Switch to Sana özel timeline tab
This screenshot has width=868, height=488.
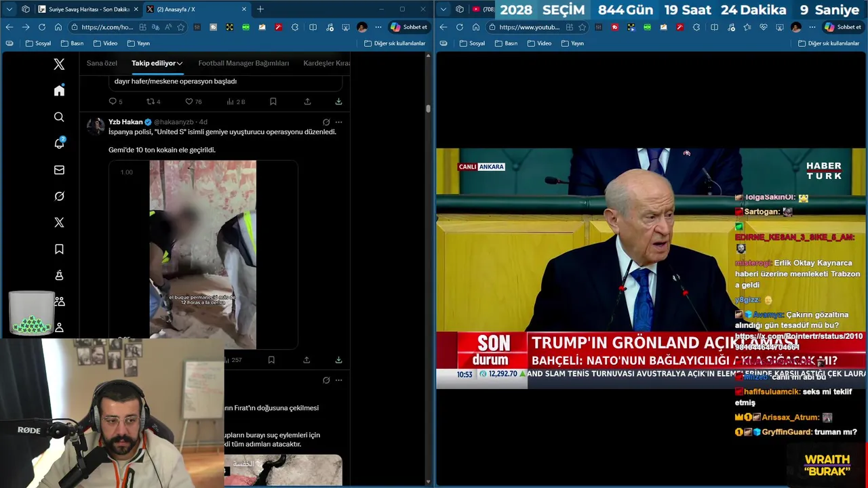click(102, 63)
